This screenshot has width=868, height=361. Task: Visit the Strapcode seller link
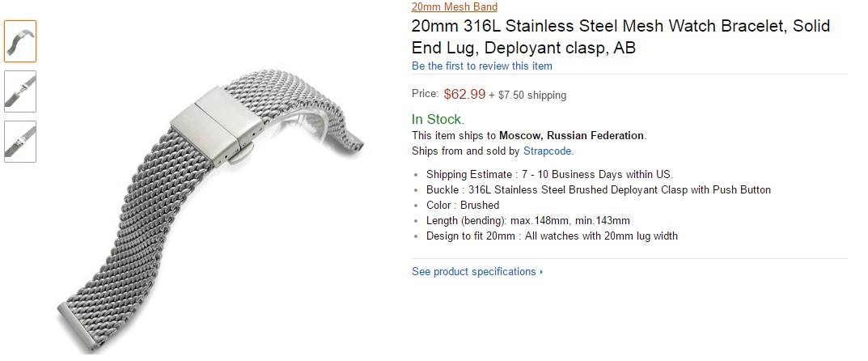coord(548,151)
